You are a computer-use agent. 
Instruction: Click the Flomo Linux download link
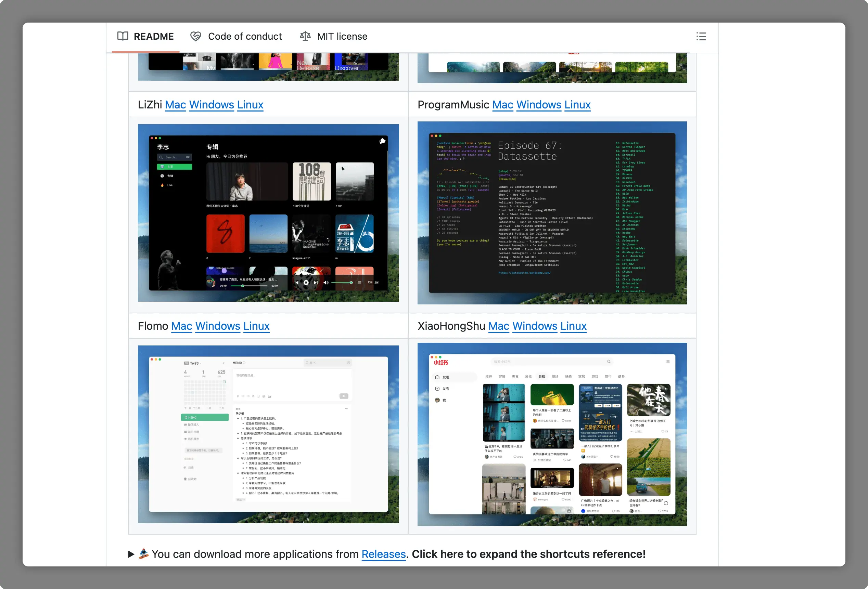tap(256, 326)
